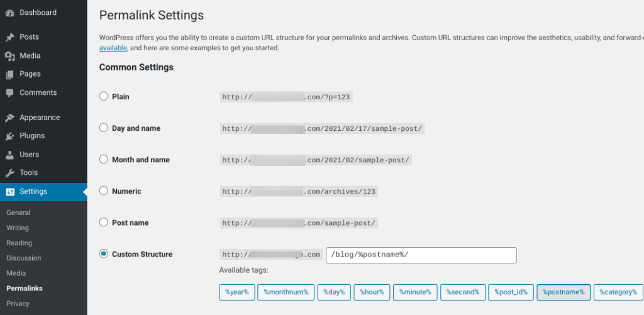
Task: Click the %hour% tag button
Action: click(x=372, y=292)
